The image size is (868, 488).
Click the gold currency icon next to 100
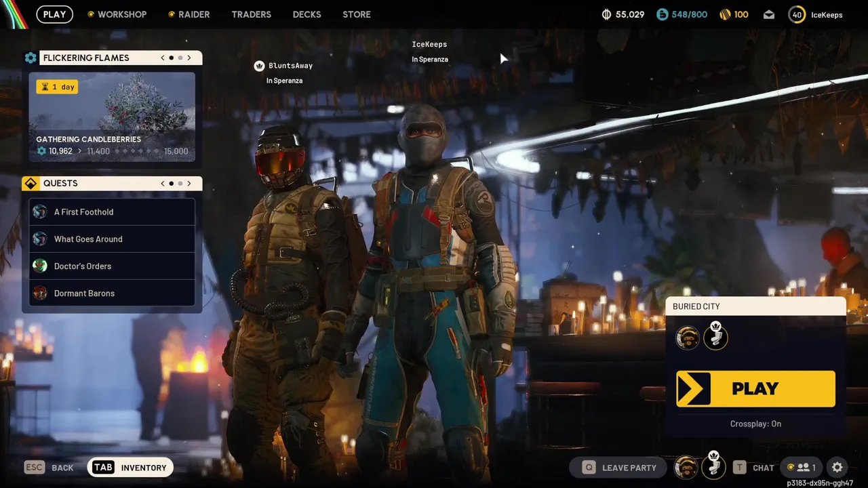coord(724,14)
